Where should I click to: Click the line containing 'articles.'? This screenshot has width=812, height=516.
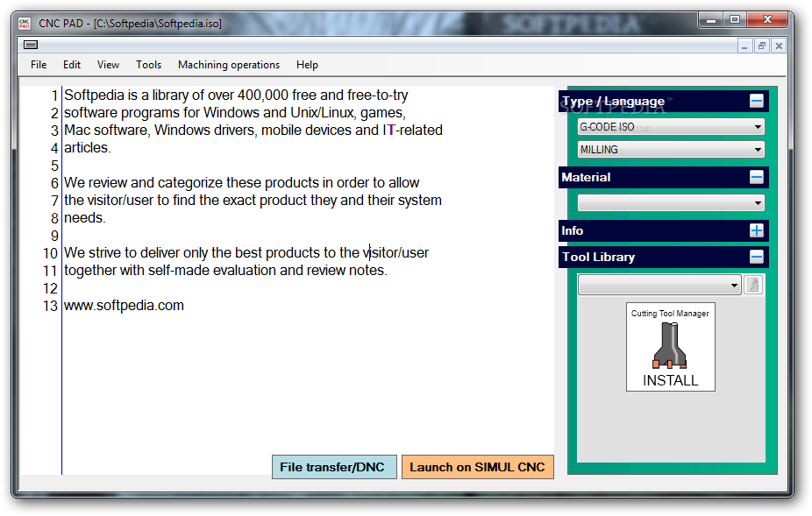click(88, 148)
